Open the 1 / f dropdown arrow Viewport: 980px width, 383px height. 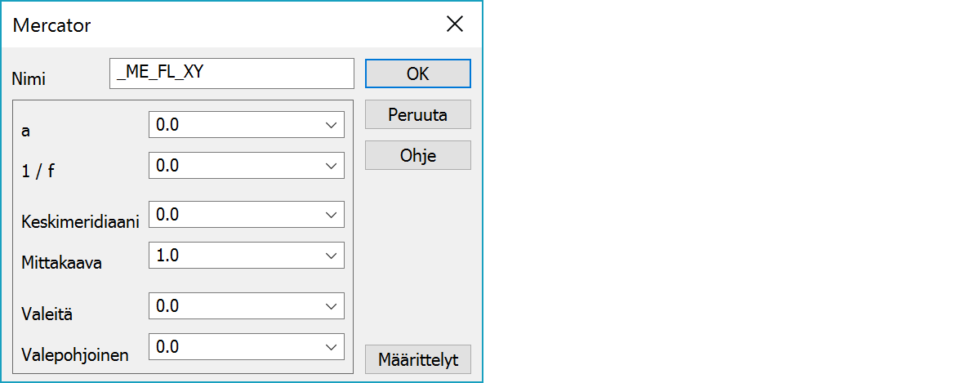pos(331,166)
